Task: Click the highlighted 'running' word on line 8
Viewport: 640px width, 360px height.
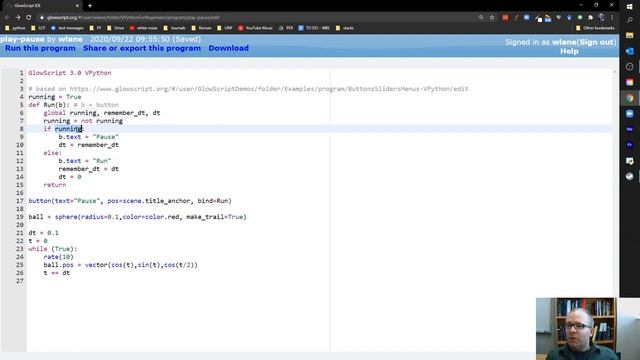Action: click(68, 129)
